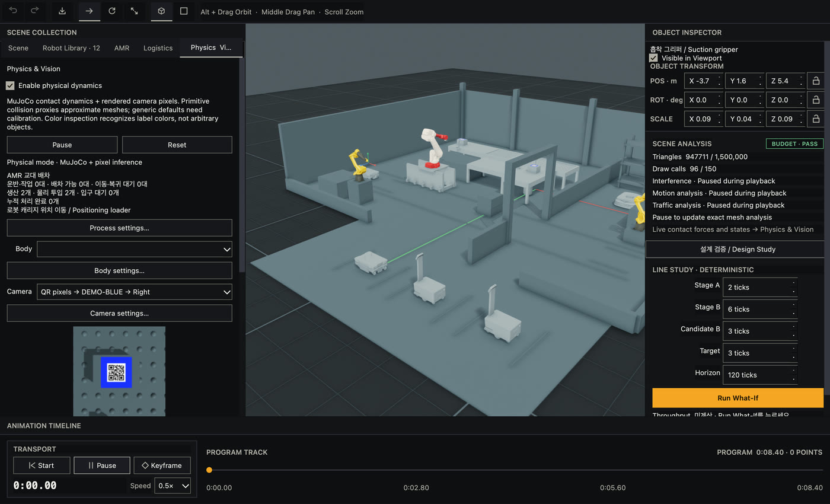Uncheck Visible in Viewport
Screen dimensions: 830x504
tap(653, 58)
